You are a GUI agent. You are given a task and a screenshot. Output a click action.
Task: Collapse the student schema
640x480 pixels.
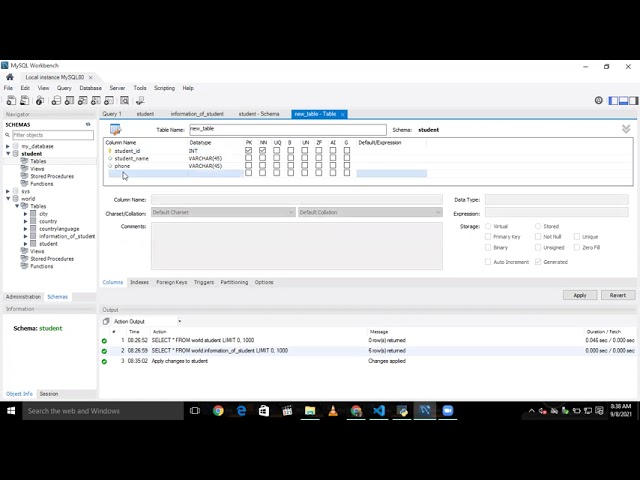tap(8, 153)
